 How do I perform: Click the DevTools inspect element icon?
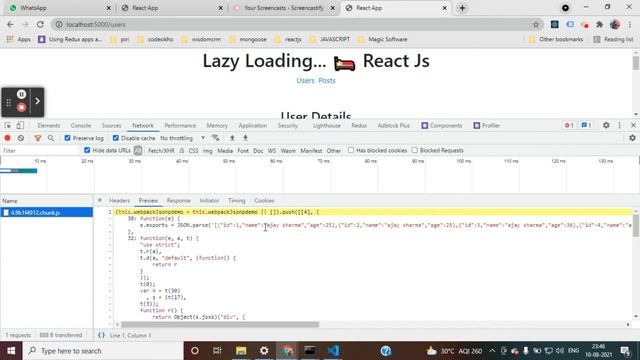point(8,125)
